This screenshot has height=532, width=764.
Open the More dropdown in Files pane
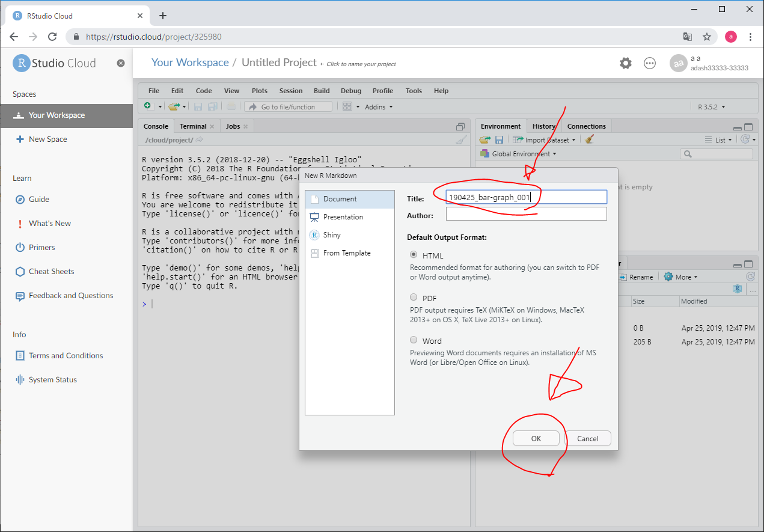681,277
